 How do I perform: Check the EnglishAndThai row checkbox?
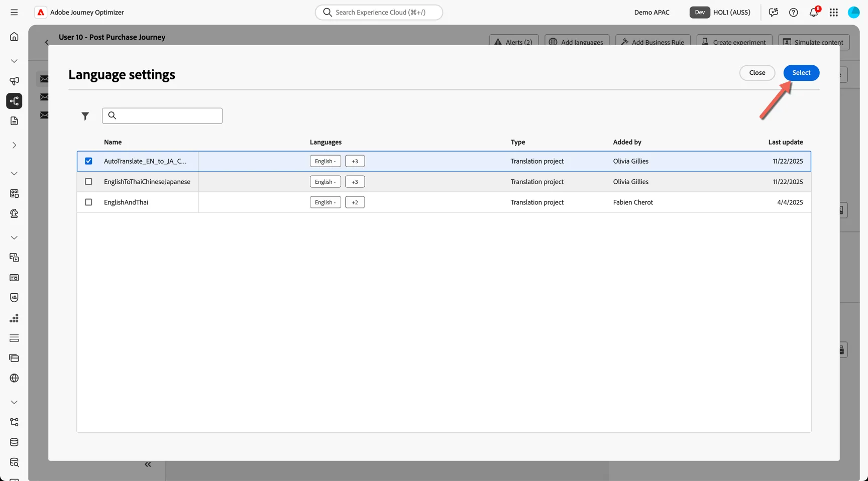pos(88,202)
